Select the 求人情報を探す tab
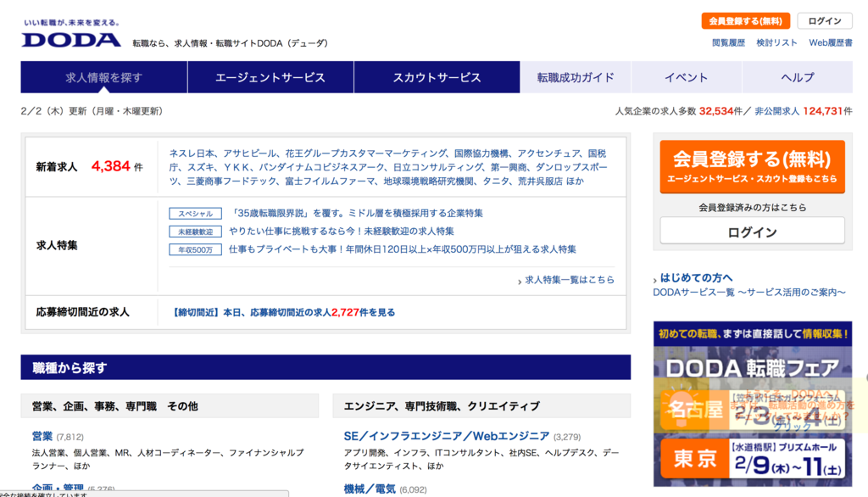Image resolution: width=868 pixels, height=497 pixels. (104, 77)
